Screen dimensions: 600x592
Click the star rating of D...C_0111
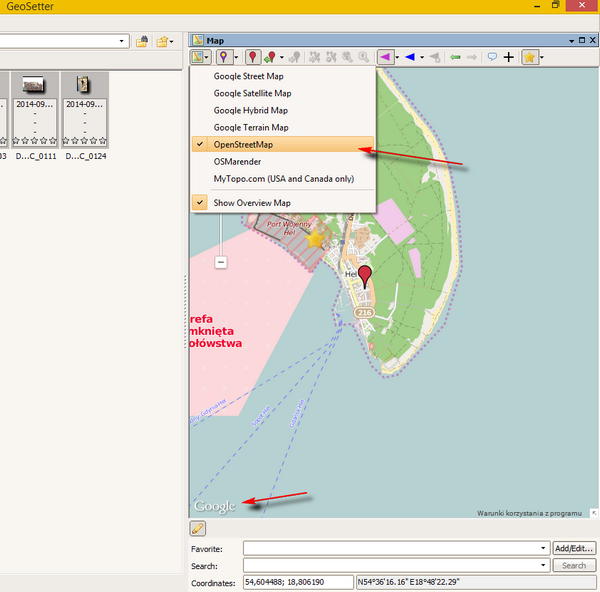(x=35, y=141)
